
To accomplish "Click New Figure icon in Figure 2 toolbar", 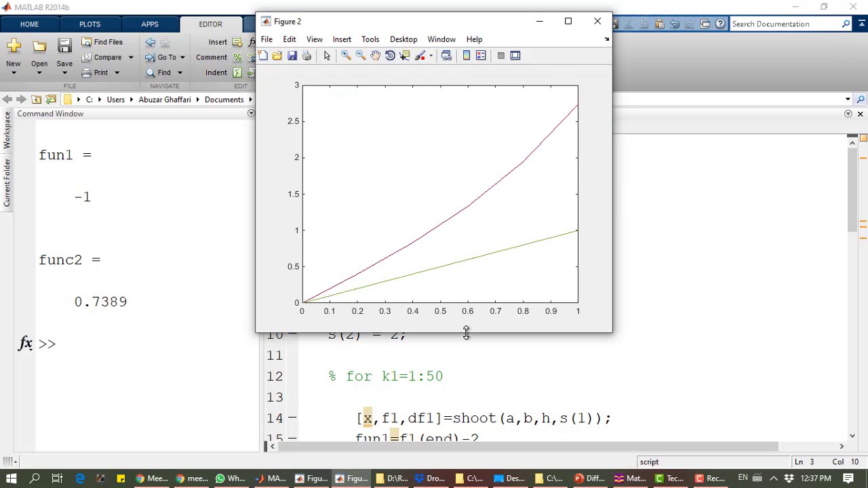I will (x=263, y=56).
